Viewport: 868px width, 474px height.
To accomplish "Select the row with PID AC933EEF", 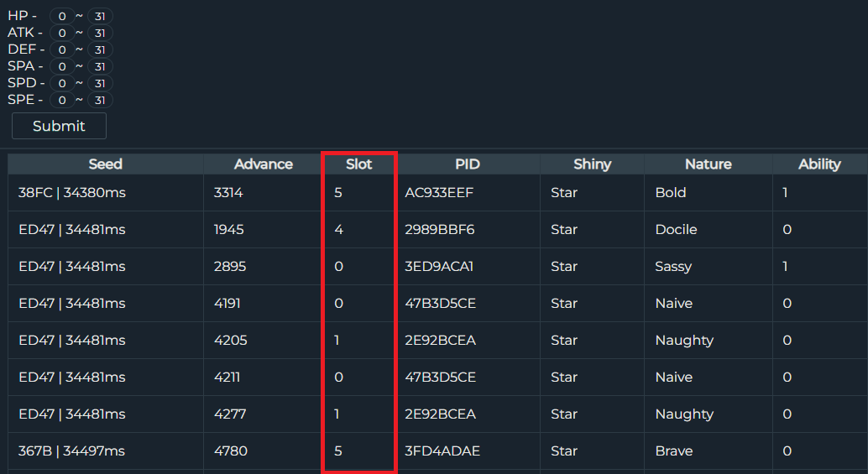I will (x=438, y=192).
